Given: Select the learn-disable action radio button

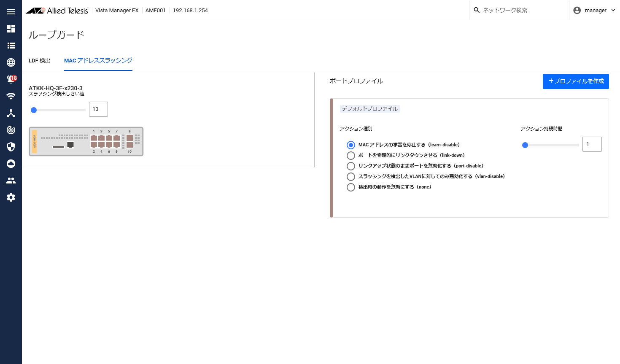Looking at the screenshot, I should click(351, 145).
